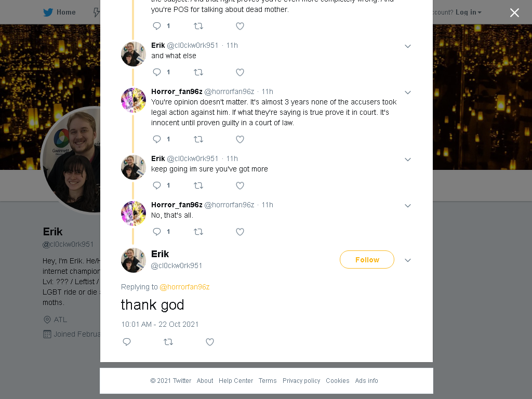Screen dimensions: 532x399
Task: Like the main 'thank god' tweet
Action: click(x=210, y=342)
